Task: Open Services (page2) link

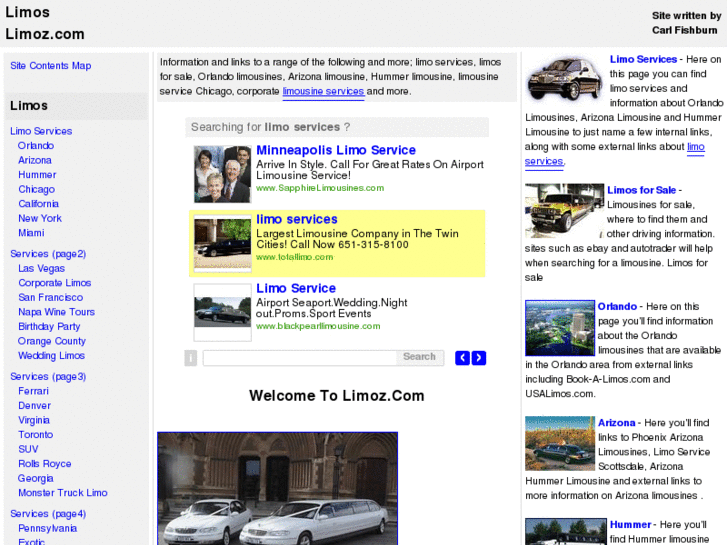Action: [48, 254]
